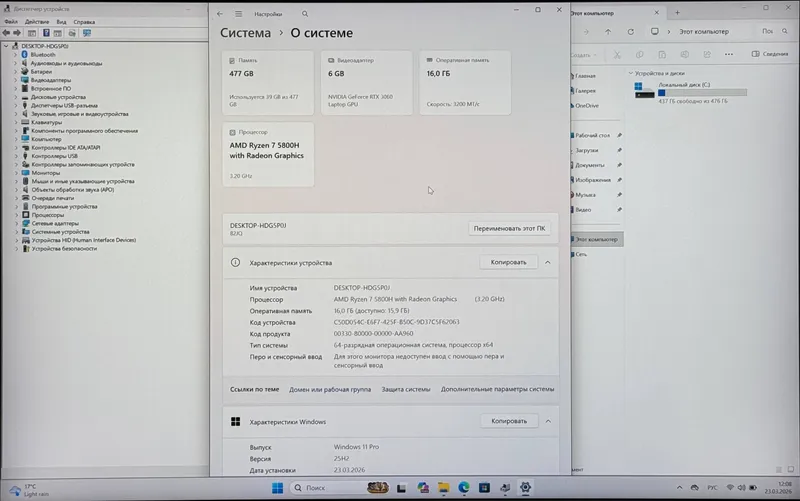The height and width of the screenshot is (501, 800).
Task: Open Действие menu in Device Manager
Action: click(37, 22)
